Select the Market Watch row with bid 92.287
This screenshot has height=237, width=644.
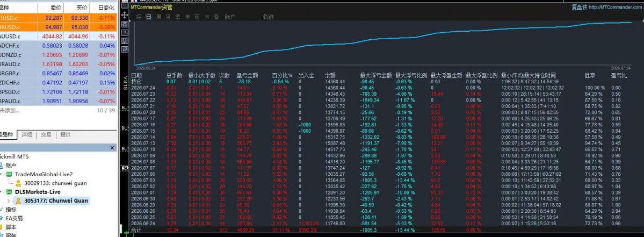[x=59, y=18]
